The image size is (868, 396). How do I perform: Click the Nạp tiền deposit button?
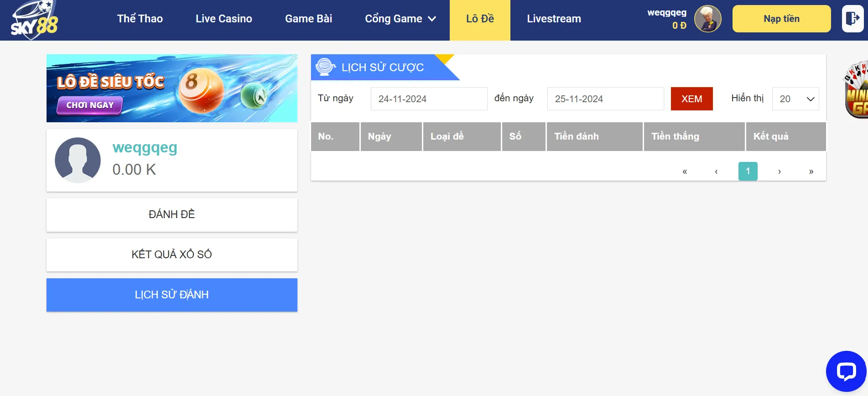tap(782, 19)
